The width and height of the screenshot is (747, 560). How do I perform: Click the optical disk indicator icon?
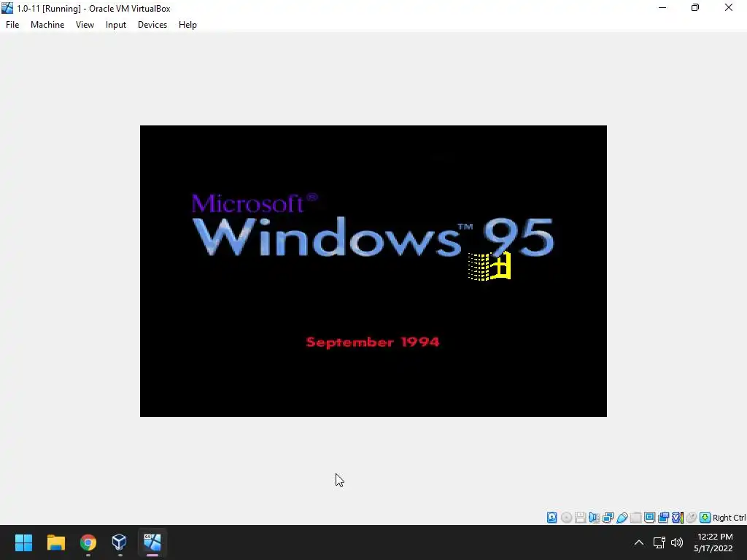point(566,518)
